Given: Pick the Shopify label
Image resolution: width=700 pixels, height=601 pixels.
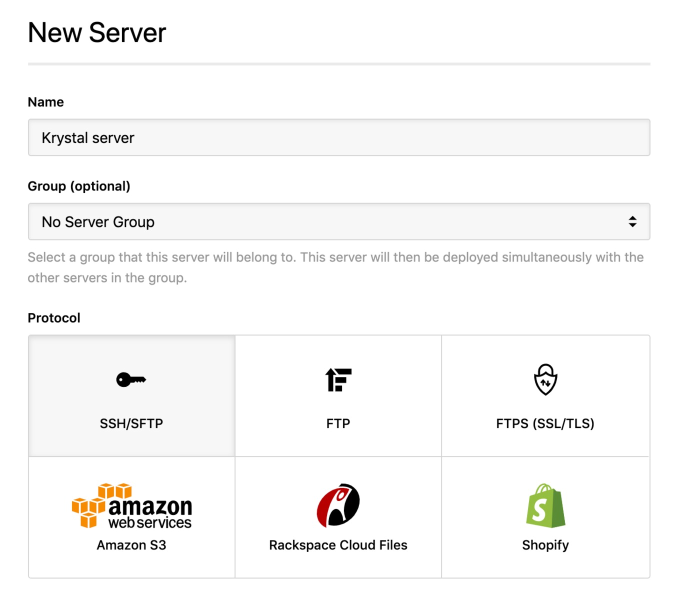Looking at the screenshot, I should click(545, 545).
